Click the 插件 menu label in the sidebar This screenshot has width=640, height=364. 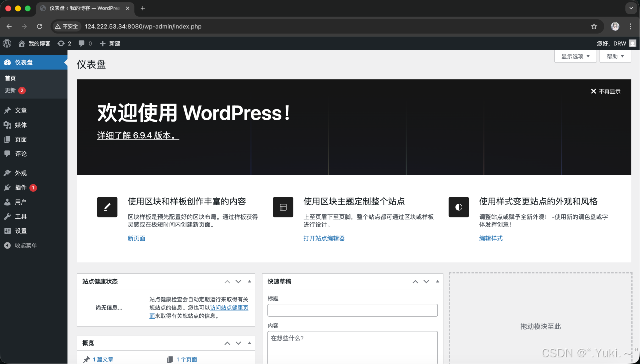[21, 188]
